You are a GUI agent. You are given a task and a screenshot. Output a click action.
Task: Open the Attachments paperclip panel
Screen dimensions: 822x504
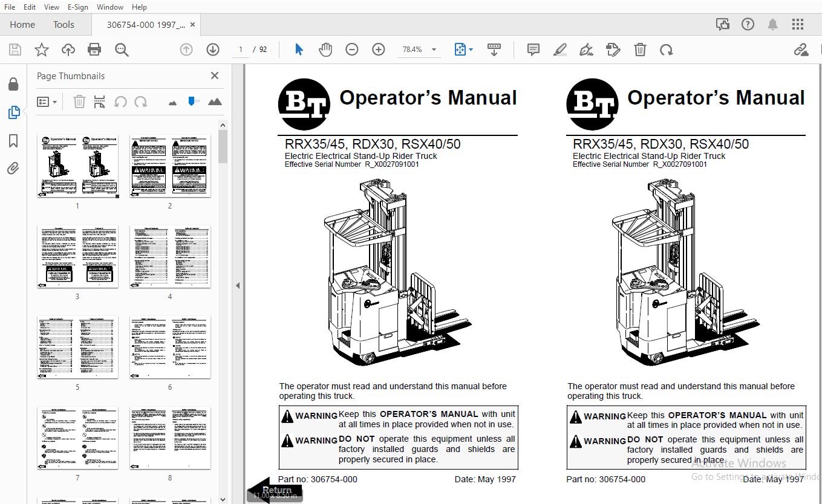13,169
